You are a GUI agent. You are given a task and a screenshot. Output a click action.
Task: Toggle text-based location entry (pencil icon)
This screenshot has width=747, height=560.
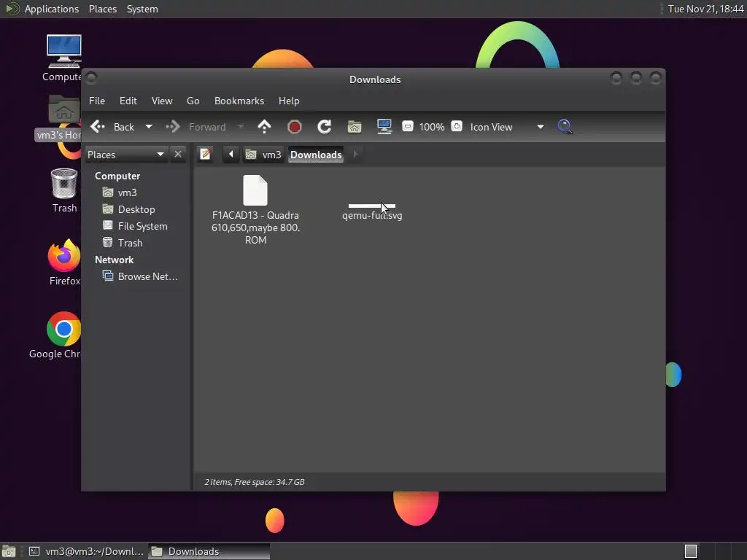(205, 155)
